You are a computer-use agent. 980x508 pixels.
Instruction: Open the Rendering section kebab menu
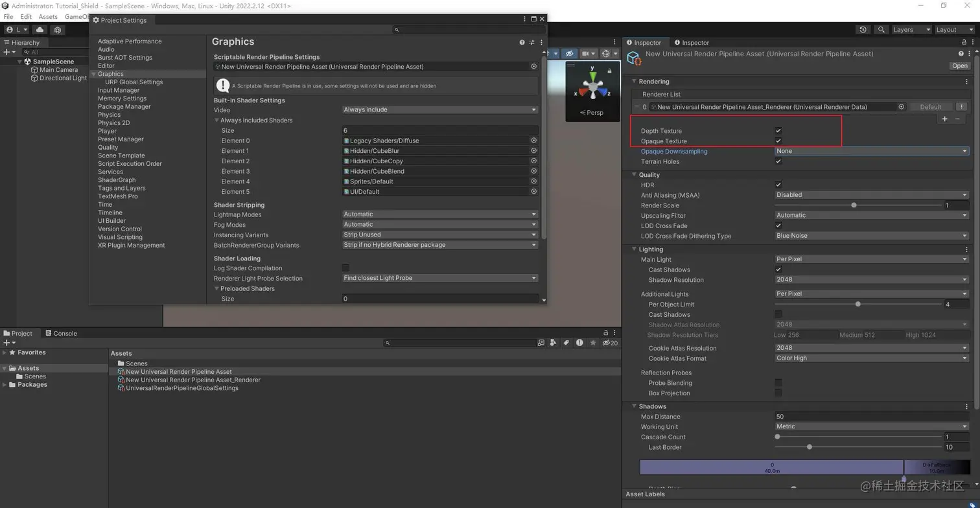point(966,82)
